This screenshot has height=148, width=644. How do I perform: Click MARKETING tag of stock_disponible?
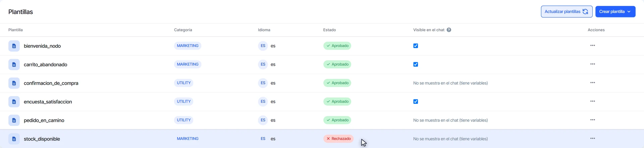(x=187, y=139)
